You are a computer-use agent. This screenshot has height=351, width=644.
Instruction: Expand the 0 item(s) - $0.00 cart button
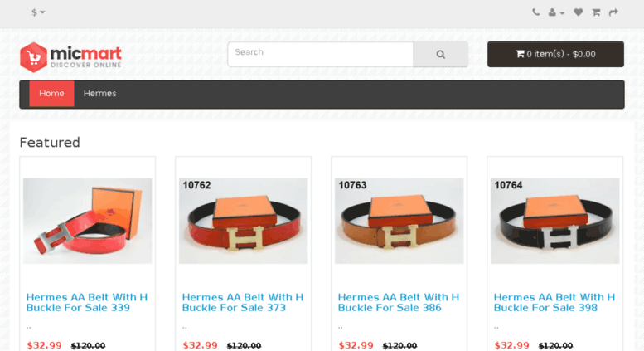pos(555,54)
